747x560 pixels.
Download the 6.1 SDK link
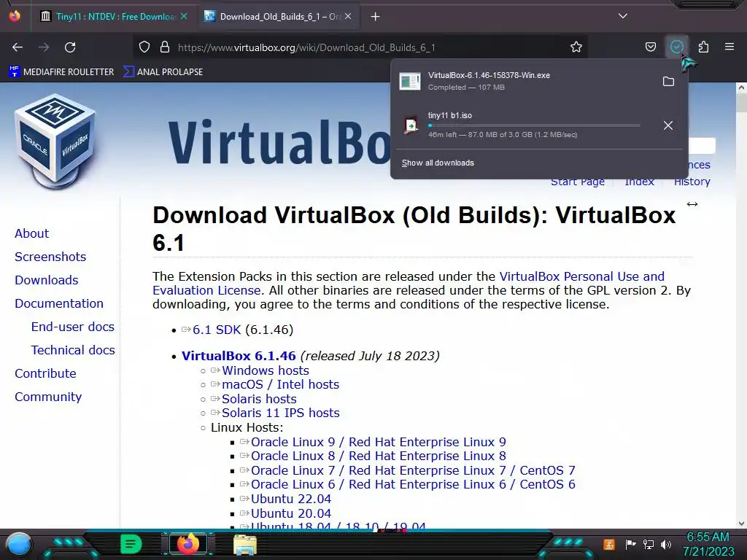(x=217, y=330)
